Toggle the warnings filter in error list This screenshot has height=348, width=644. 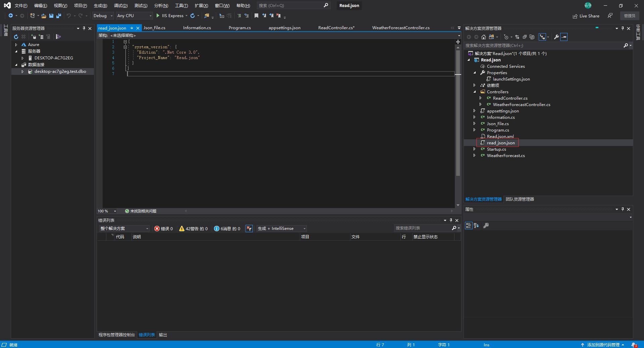pos(194,229)
